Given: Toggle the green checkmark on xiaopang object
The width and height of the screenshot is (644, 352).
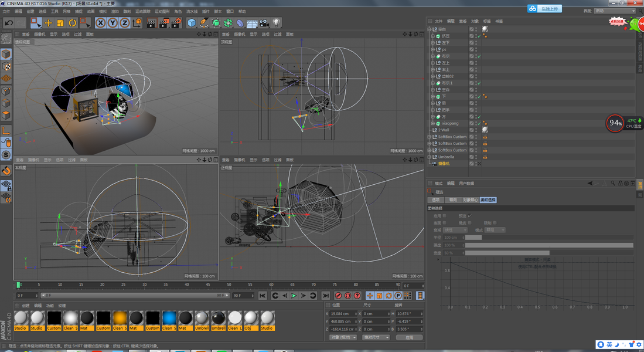Looking at the screenshot, I should (479, 124).
